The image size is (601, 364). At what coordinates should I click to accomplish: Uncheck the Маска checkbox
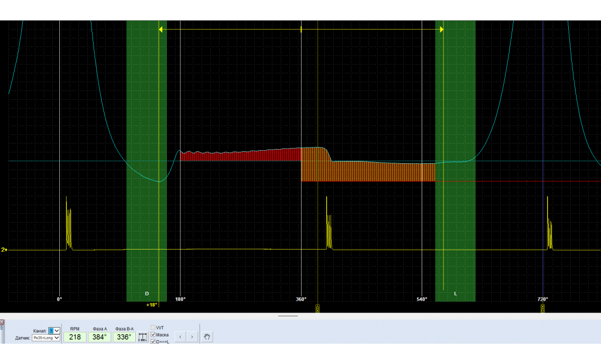click(153, 335)
